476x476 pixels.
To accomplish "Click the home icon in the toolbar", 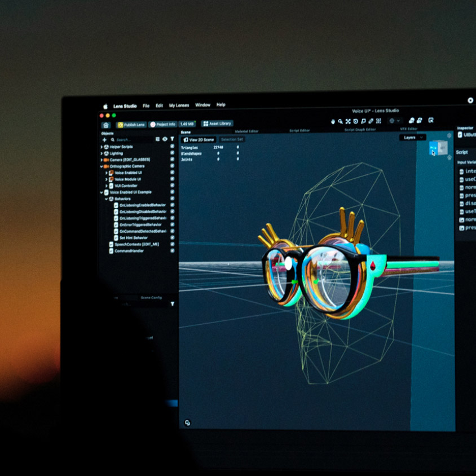I will [x=105, y=125].
